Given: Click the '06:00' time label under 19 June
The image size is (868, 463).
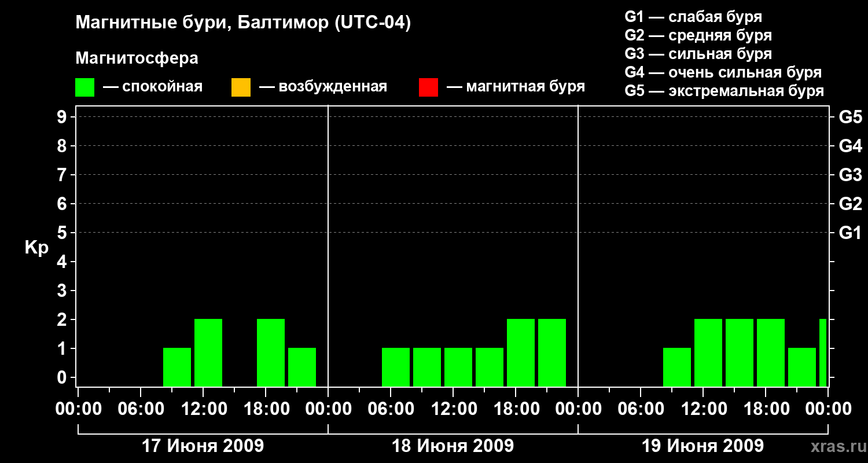Looking at the screenshot, I should (641, 409).
